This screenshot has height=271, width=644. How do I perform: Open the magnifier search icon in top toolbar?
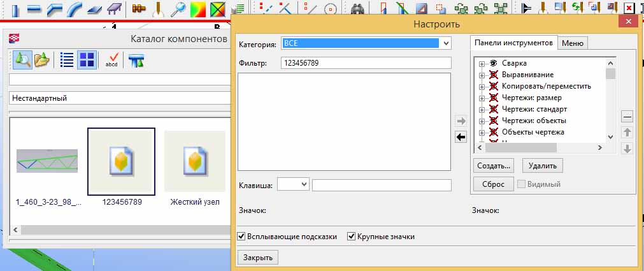(x=178, y=10)
